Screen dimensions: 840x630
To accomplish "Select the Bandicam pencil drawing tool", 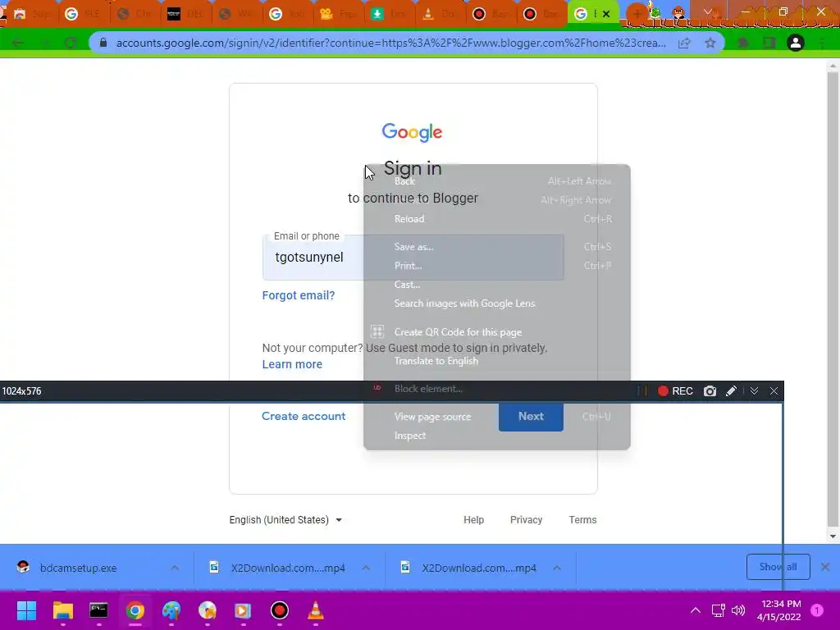I will point(731,391).
